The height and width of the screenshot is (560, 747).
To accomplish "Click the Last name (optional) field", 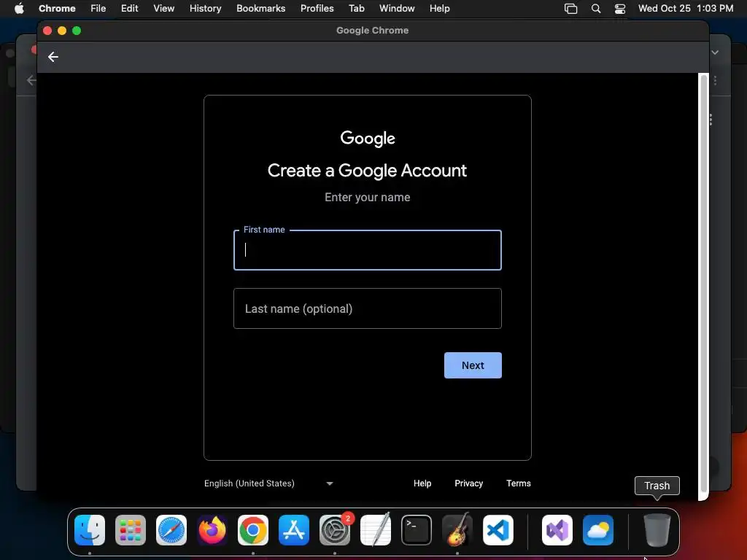I will pyautogui.click(x=368, y=308).
